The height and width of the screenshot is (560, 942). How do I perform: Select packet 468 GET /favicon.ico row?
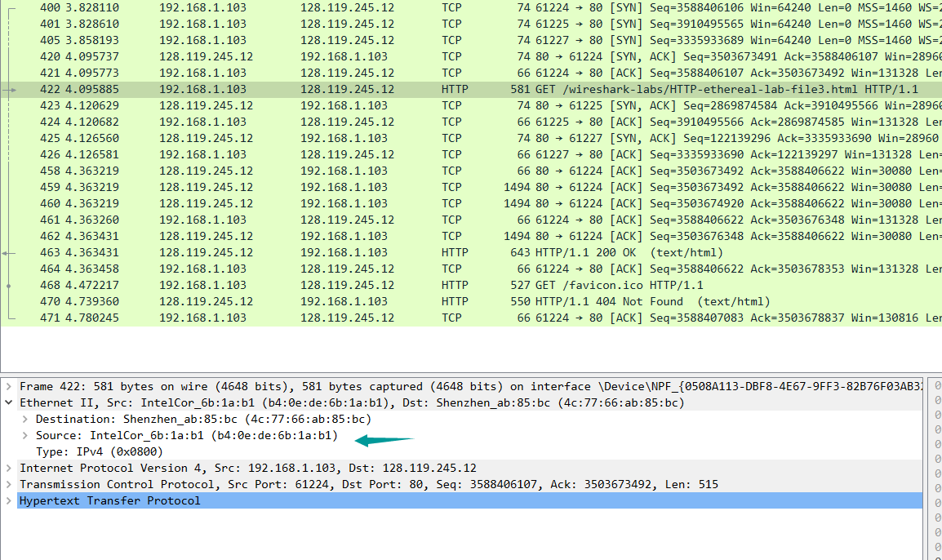(490, 285)
